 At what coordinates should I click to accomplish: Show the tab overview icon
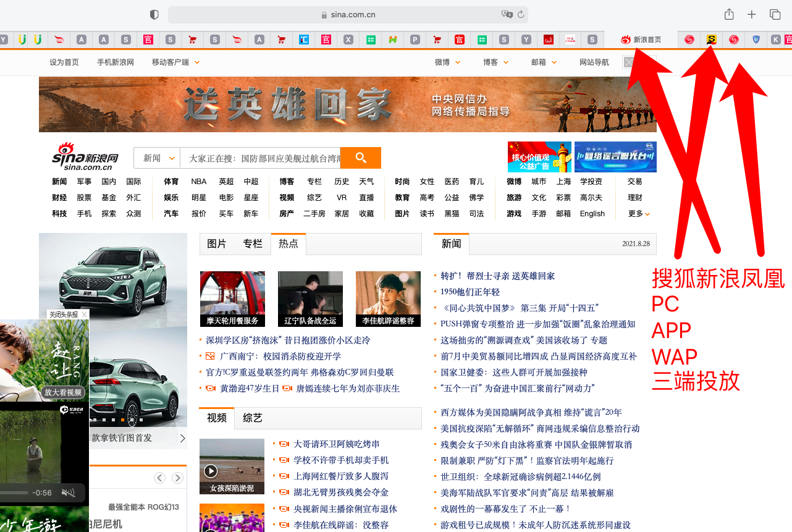(775, 14)
